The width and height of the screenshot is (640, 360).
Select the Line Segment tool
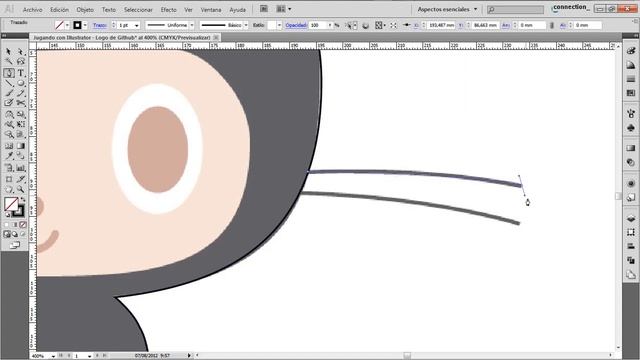tap(9, 83)
